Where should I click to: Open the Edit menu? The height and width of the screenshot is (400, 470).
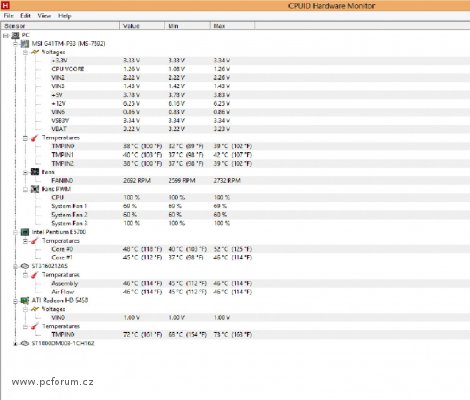click(x=25, y=16)
